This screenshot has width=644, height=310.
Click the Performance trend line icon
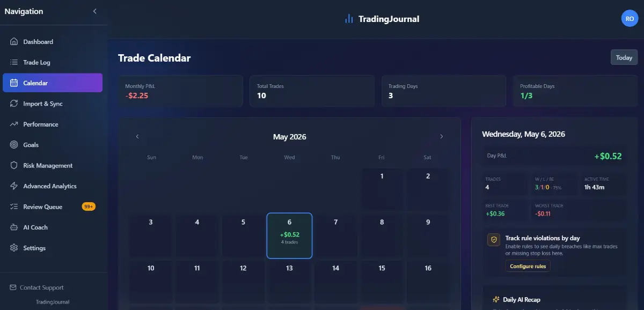coord(14,124)
